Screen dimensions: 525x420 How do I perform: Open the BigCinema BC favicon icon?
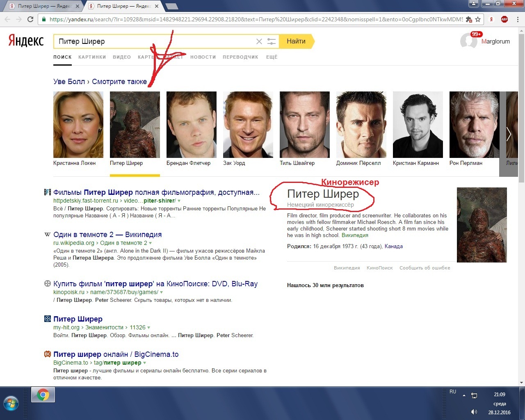(x=48, y=354)
